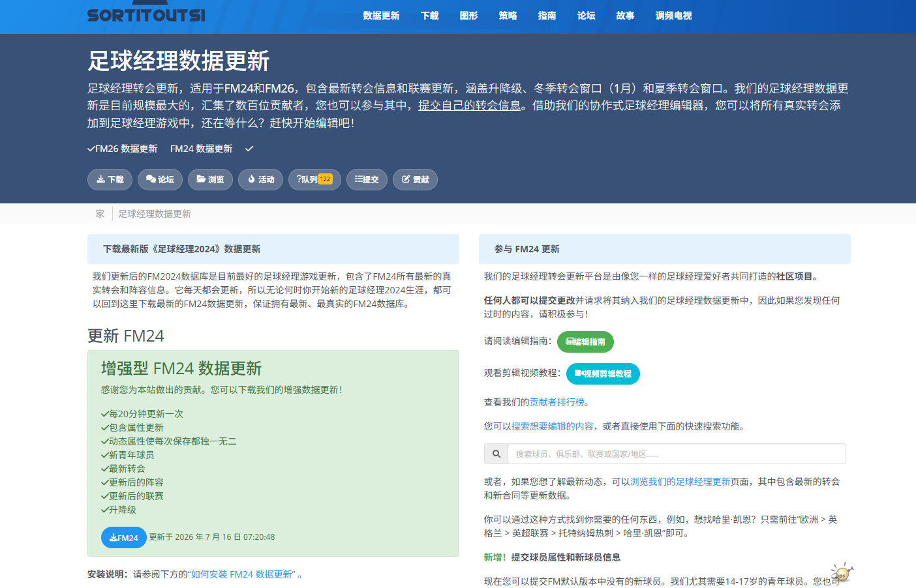Open the 如何安装 FM24 数据更新 link
This screenshot has height=588, width=916.
click(241, 574)
